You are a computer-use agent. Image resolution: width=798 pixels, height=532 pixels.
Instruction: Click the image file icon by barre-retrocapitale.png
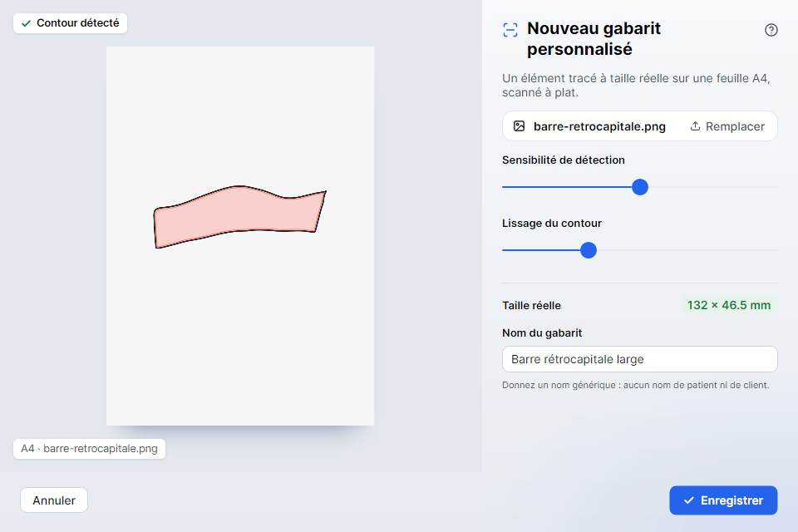pos(519,126)
